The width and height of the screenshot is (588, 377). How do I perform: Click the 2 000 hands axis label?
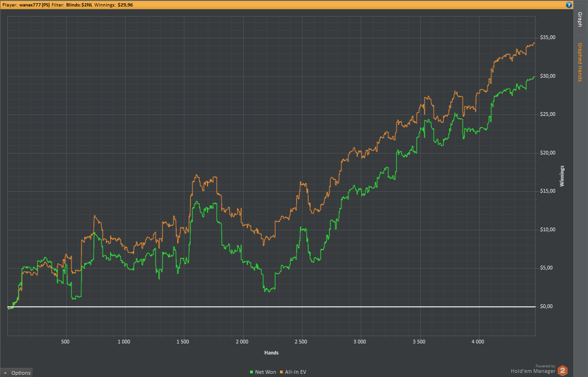(x=242, y=342)
